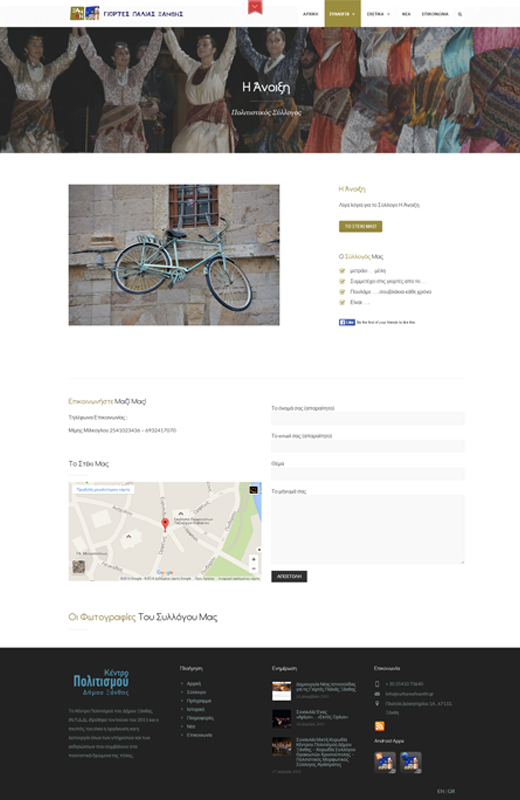The height and width of the screenshot is (800, 520).
Task: Open the search magnifier in navigation bar
Action: pyautogui.click(x=460, y=14)
